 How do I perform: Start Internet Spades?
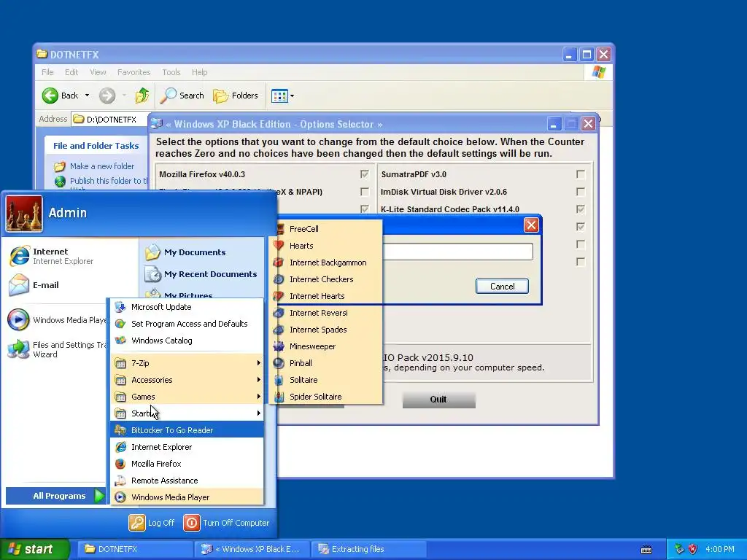[326, 330]
